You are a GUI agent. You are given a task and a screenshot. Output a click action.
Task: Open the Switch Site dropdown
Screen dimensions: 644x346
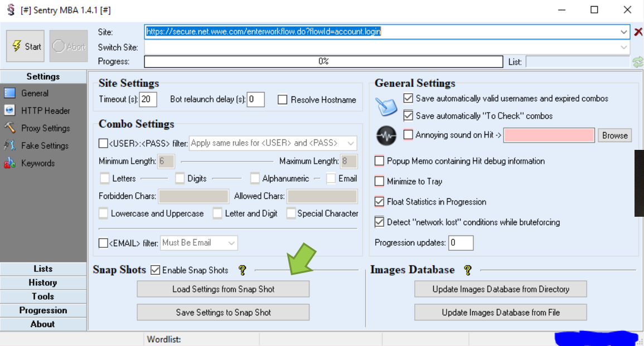(624, 47)
